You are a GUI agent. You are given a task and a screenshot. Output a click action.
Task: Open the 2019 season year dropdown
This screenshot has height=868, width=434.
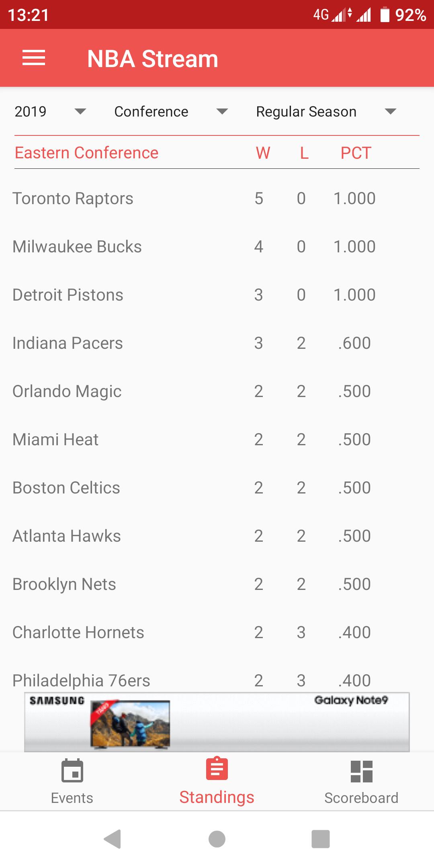pyautogui.click(x=51, y=111)
